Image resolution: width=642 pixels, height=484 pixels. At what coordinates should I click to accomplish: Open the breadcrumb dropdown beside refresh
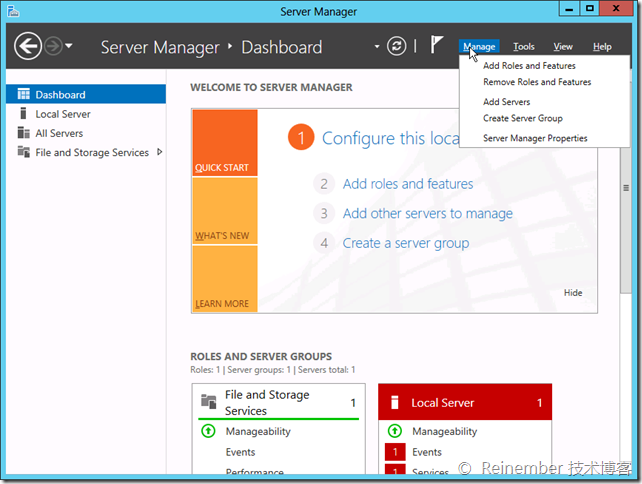[x=377, y=47]
